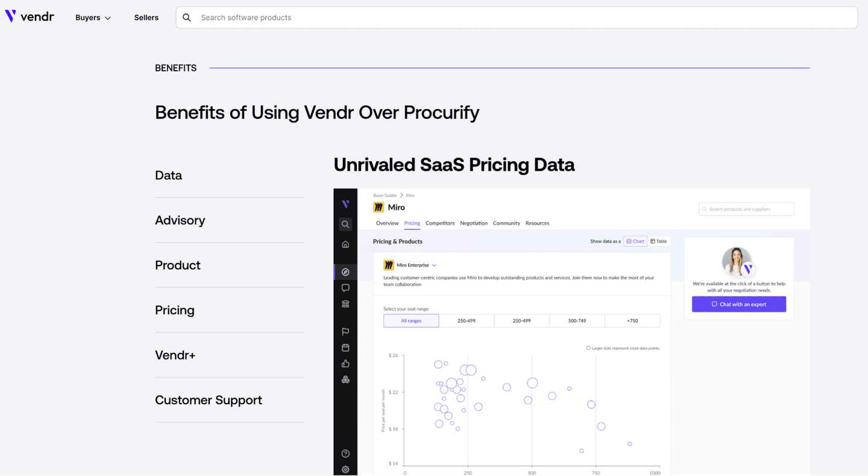Switch data view to Table
Screen dimensions: 868x476
pyautogui.click(x=659, y=241)
